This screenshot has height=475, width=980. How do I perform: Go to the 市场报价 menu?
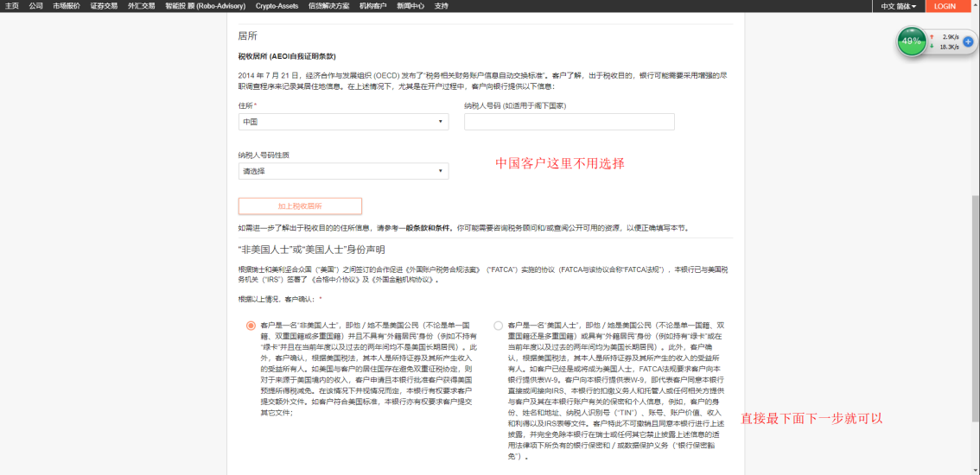(66, 6)
